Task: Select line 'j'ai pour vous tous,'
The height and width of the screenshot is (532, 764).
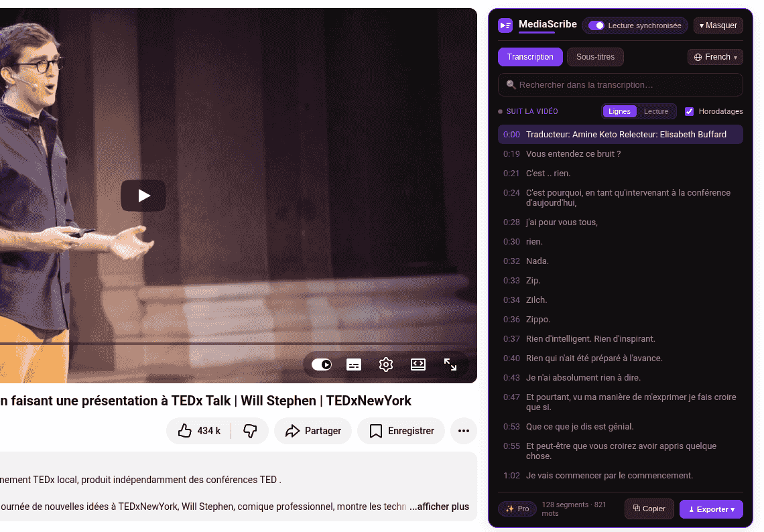Action: [x=621, y=222]
